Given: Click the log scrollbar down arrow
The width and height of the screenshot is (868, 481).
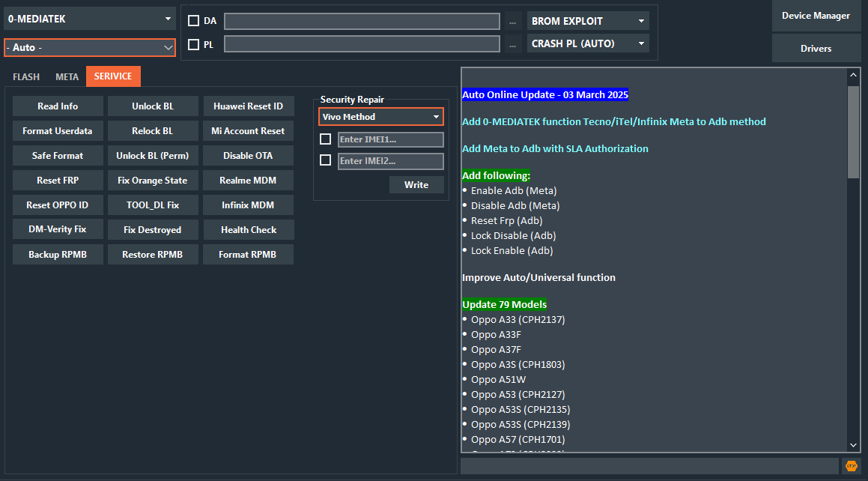Looking at the screenshot, I should (853, 445).
